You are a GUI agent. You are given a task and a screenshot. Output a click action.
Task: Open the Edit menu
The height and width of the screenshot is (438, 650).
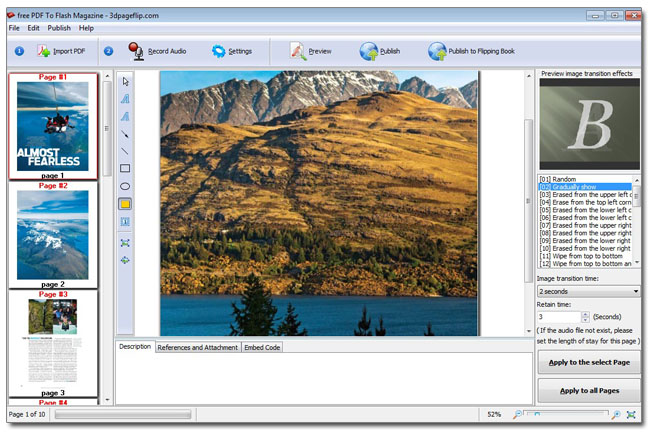[x=33, y=28]
